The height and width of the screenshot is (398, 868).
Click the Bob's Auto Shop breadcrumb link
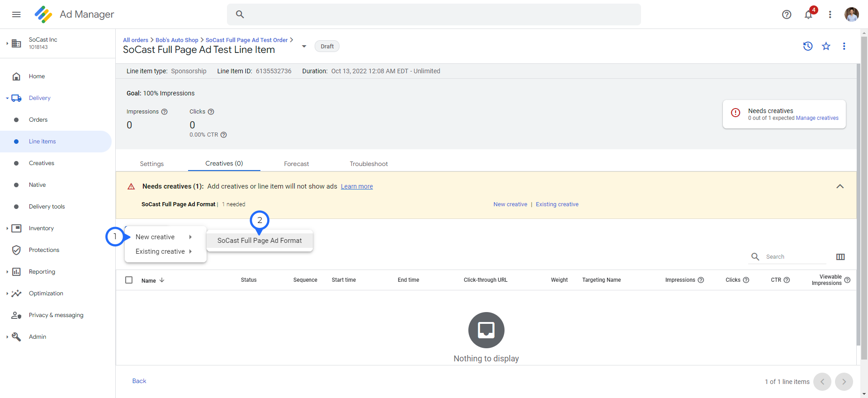[x=177, y=40]
